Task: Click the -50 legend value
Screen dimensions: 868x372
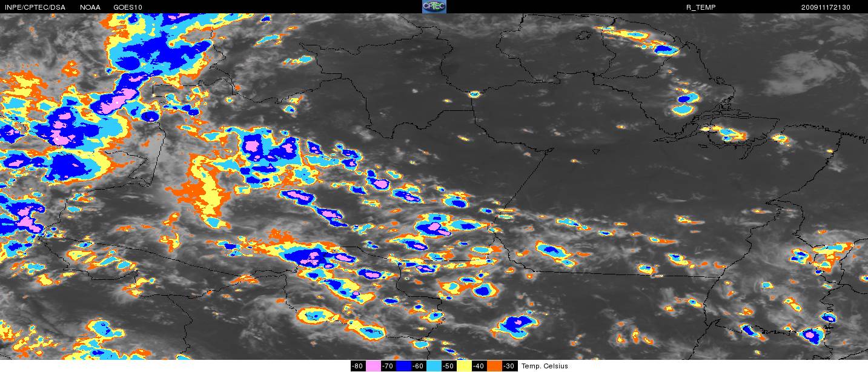Action: point(448,366)
